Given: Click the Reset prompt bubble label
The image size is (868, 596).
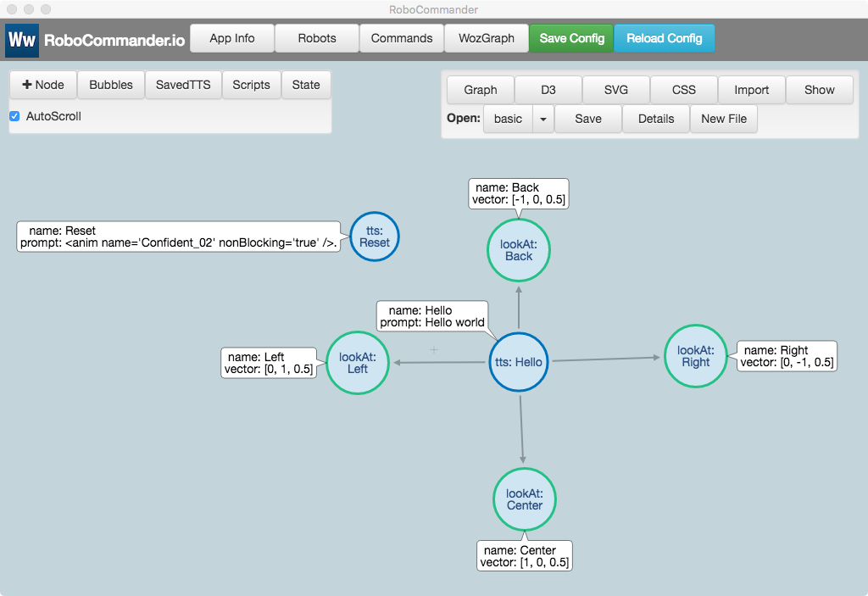Looking at the screenshot, I should 178,237.
